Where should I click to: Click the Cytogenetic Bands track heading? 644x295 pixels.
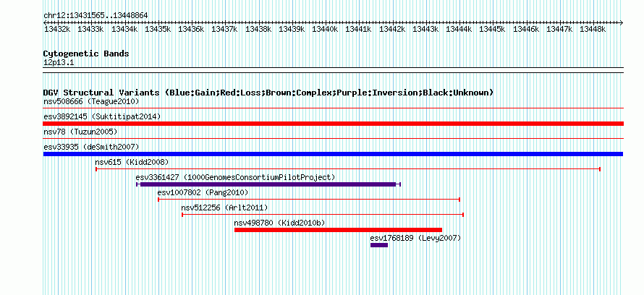pyautogui.click(x=86, y=54)
